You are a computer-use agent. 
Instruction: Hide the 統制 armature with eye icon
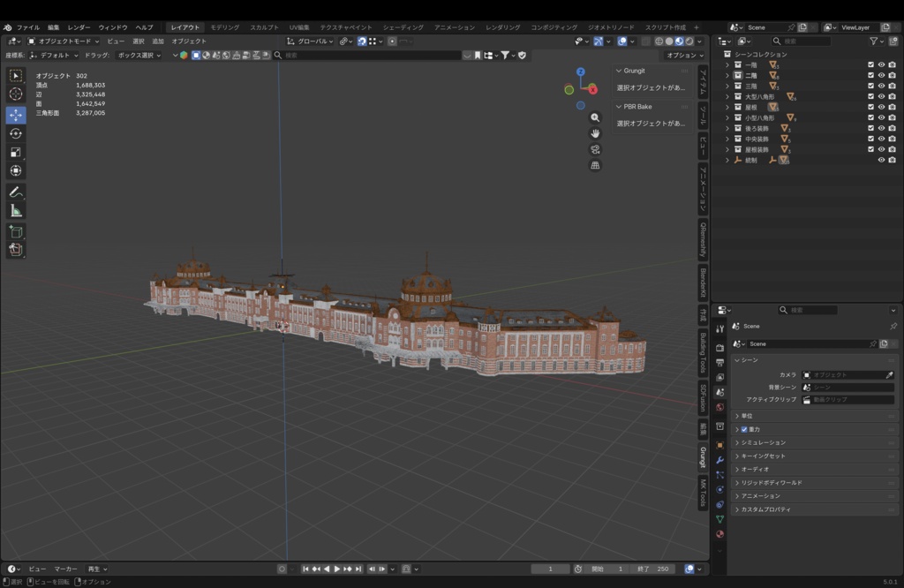pos(881,160)
